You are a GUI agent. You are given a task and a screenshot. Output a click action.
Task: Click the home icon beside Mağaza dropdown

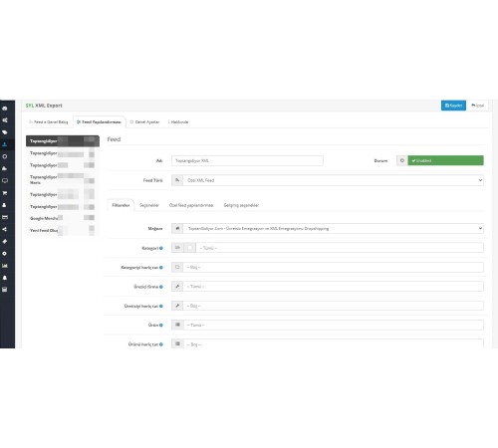click(x=177, y=228)
